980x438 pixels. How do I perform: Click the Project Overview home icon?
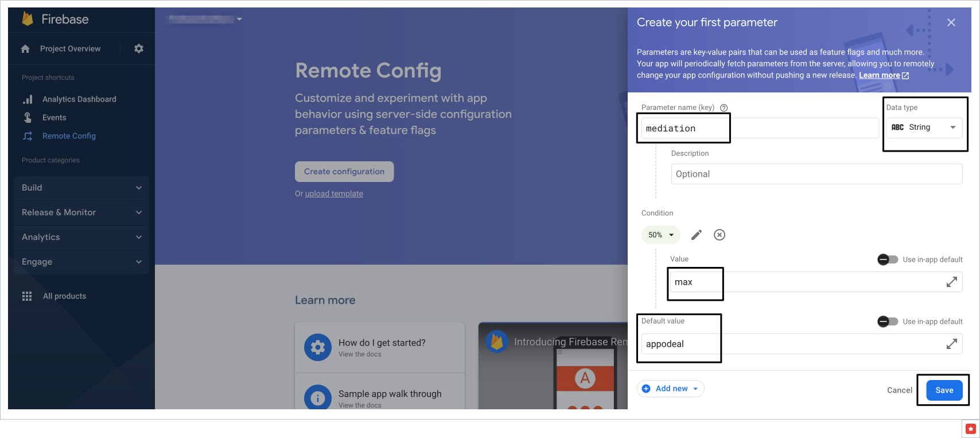coord(25,49)
